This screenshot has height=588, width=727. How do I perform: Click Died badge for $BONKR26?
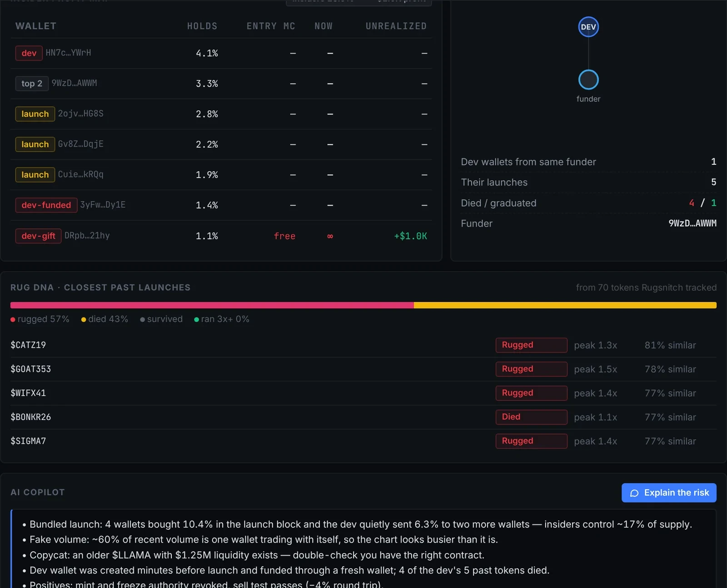(x=531, y=417)
